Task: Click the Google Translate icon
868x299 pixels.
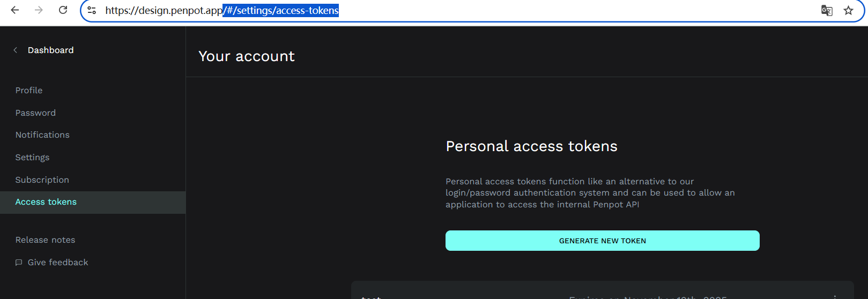Action: (x=827, y=10)
